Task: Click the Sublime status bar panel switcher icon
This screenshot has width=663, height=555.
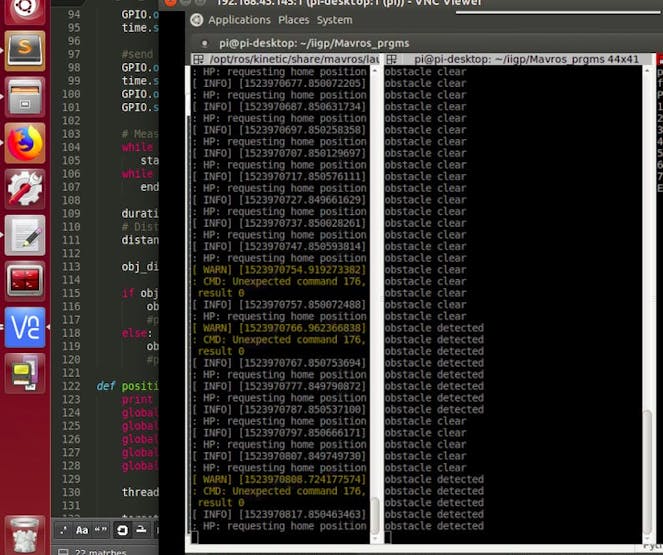Action: tap(63, 552)
